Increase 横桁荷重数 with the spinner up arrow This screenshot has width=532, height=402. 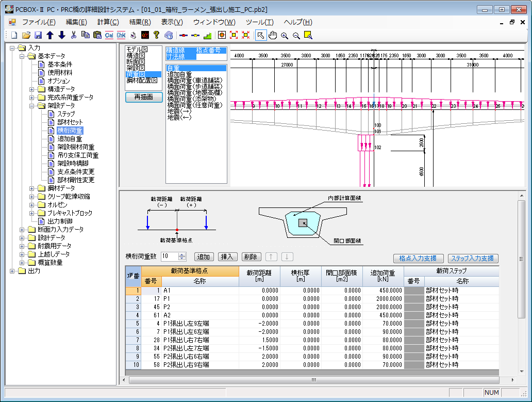pyautogui.click(x=181, y=254)
